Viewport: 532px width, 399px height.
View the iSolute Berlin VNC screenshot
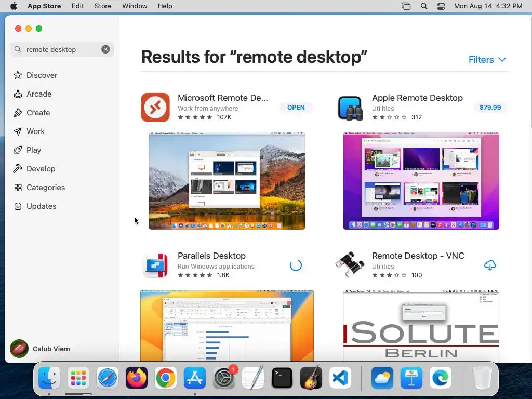pyautogui.click(x=421, y=326)
